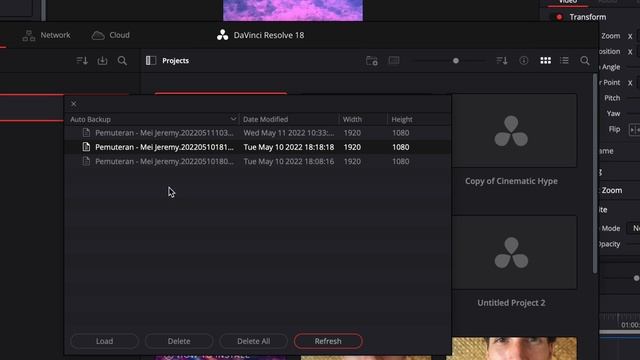Search projects with magnifier icon
The width and height of the screenshot is (640, 360).
(x=585, y=61)
